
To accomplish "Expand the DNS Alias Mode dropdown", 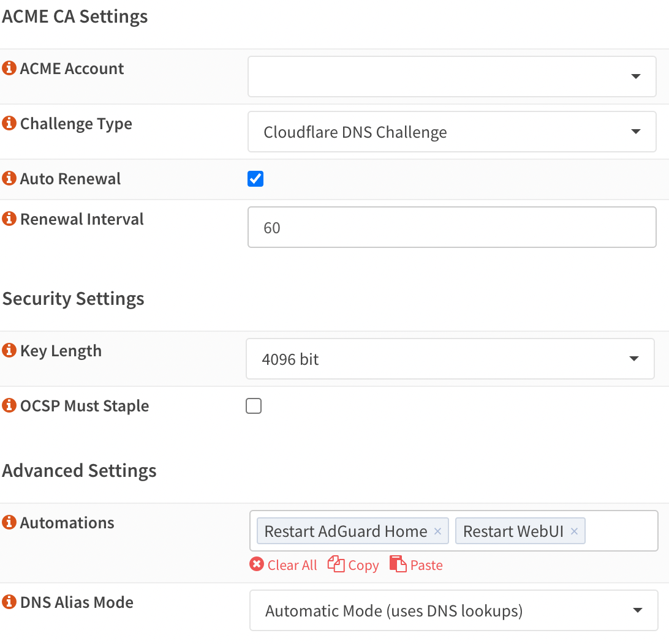I will point(639,610).
